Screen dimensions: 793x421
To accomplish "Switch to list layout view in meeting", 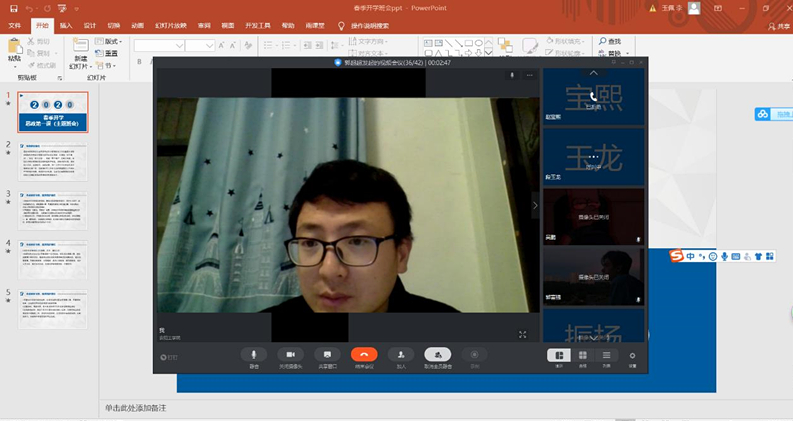I will [x=606, y=355].
